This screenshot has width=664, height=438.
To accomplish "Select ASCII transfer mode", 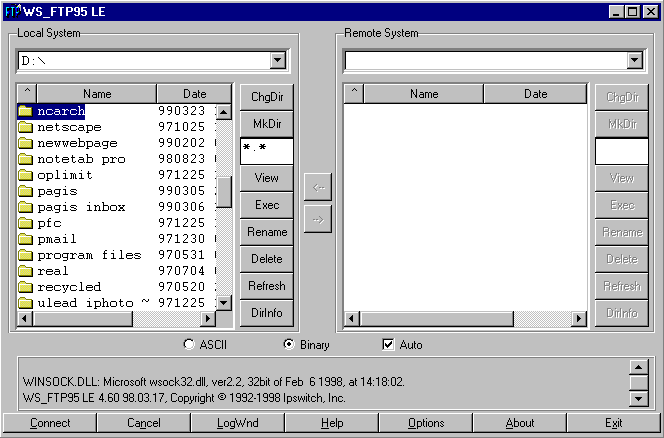I will pyautogui.click(x=189, y=345).
